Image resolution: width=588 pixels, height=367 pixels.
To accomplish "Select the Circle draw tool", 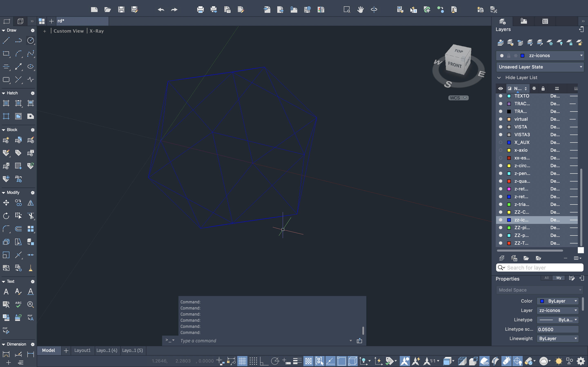I will pos(31,40).
